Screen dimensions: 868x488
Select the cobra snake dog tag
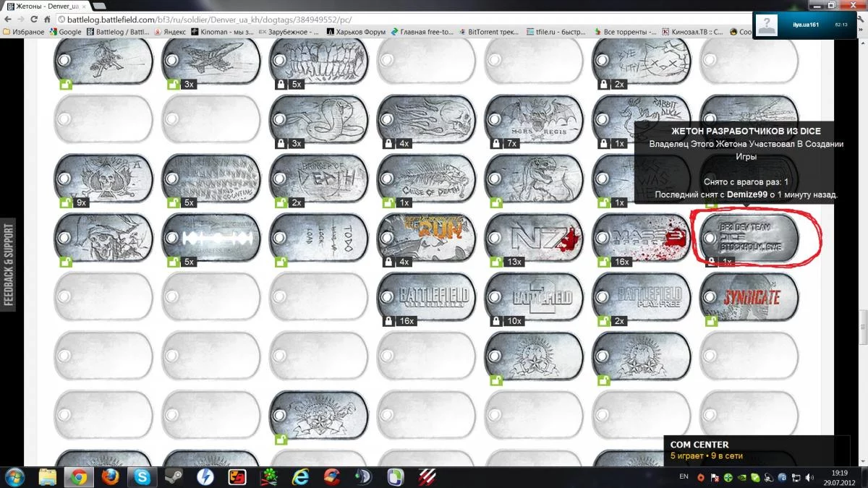point(318,119)
